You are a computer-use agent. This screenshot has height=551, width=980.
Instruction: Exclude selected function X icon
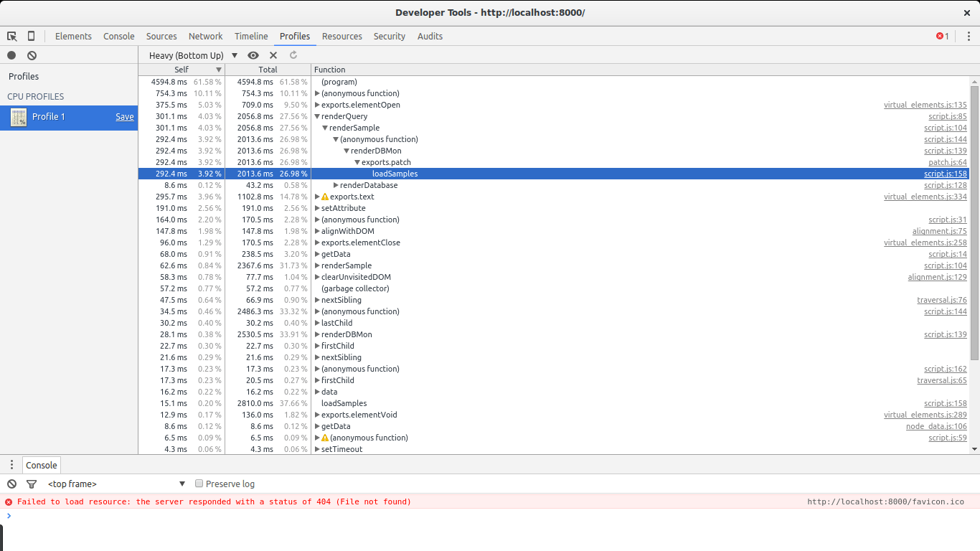273,55
